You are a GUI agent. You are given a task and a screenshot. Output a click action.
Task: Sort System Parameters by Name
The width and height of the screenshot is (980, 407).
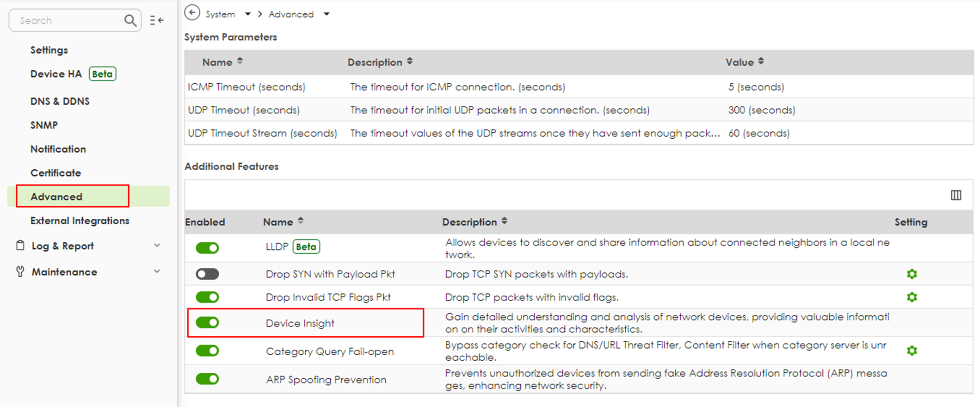tap(240, 62)
